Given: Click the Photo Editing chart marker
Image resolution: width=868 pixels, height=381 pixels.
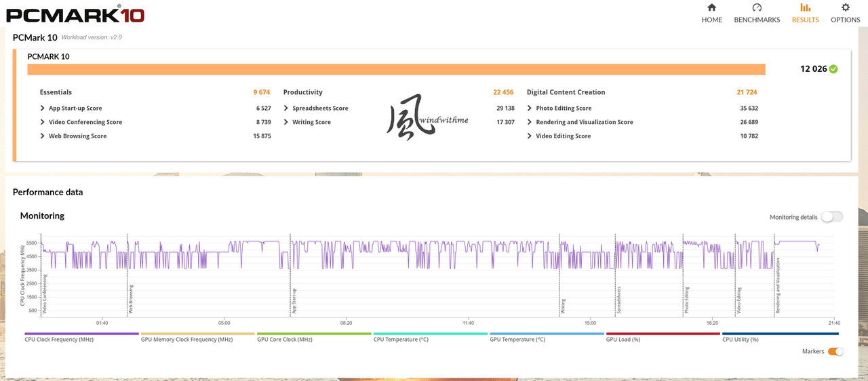Looking at the screenshot, I should (x=686, y=300).
